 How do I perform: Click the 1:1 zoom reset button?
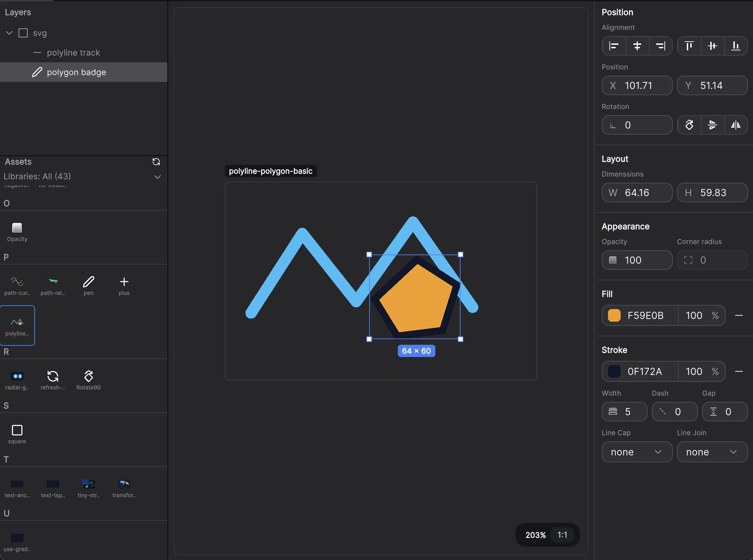pos(562,535)
